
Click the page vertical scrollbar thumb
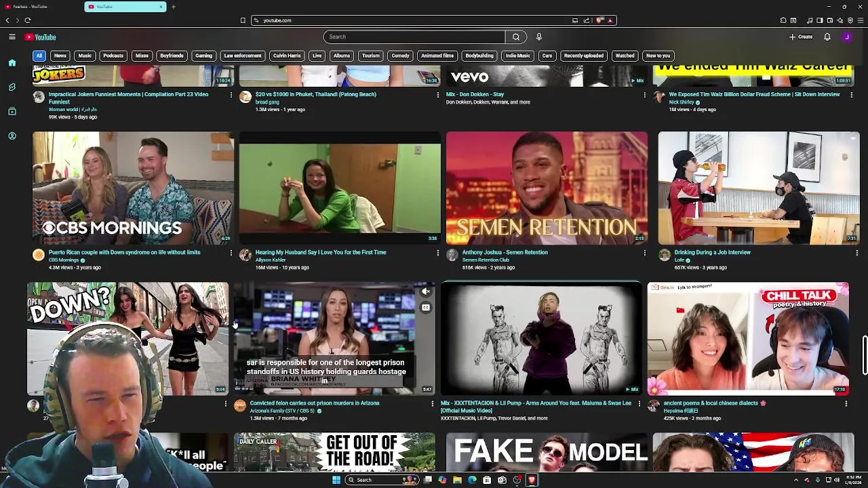point(865,354)
